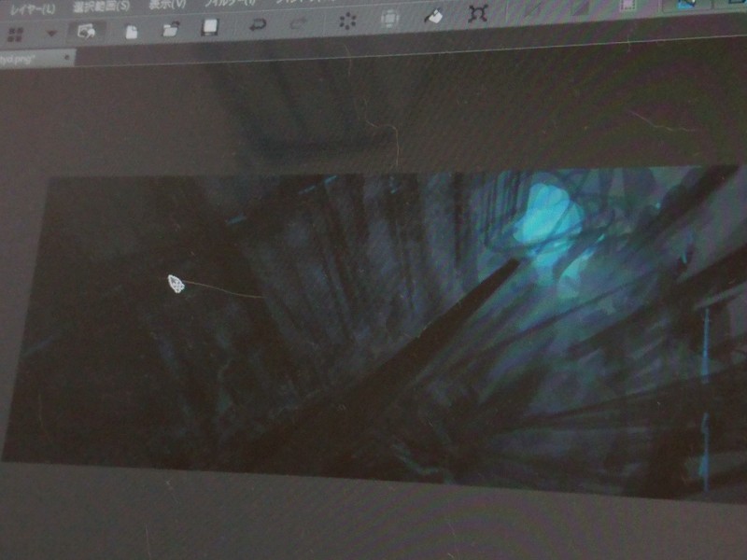The height and width of the screenshot is (560, 747).
Task: Click the Open file folder icon
Action: coord(171,29)
